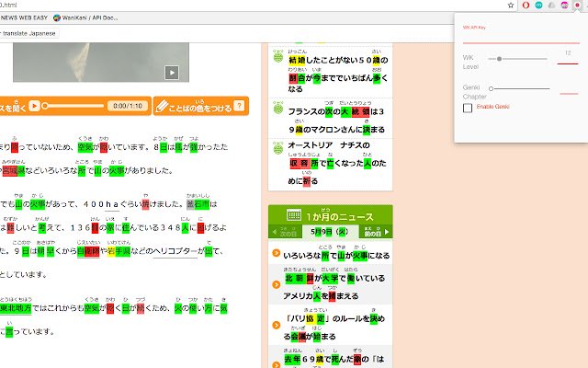
Task: Click the date label '5月9日(火)'
Action: pyautogui.click(x=330, y=232)
